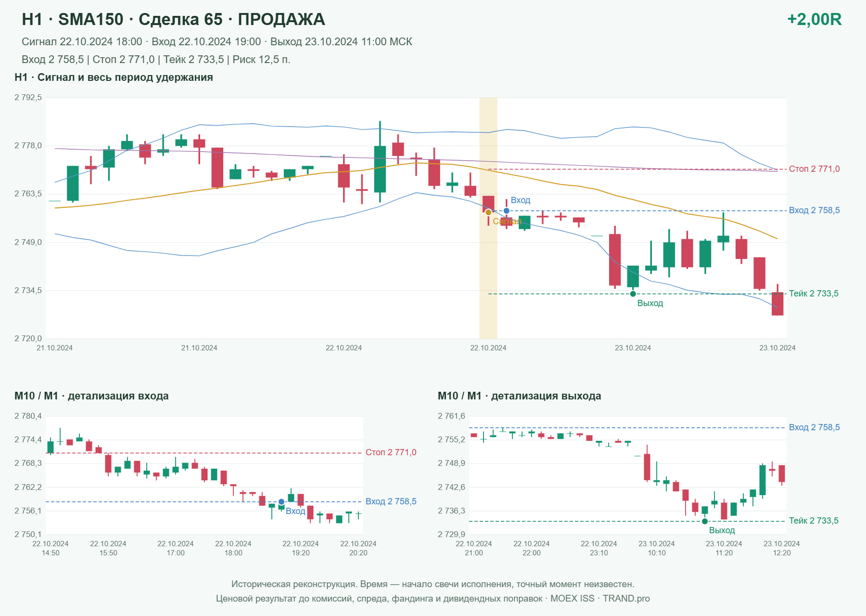Click time label '22.10.2024 22:00' on exit chart

(532, 548)
